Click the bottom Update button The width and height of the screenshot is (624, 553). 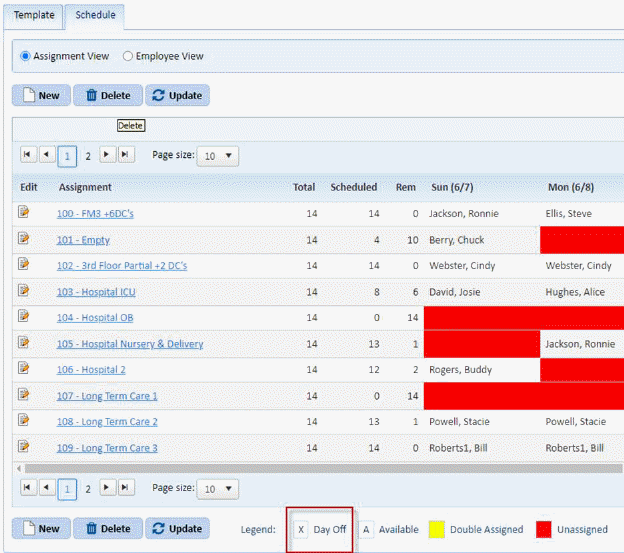[177, 529]
